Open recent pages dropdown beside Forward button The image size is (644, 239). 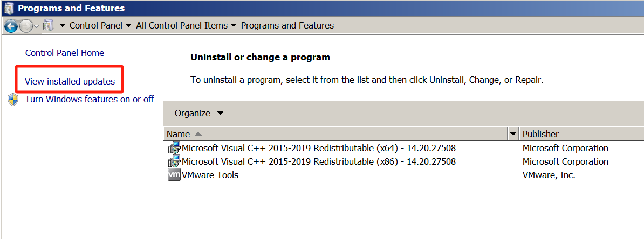(36, 26)
